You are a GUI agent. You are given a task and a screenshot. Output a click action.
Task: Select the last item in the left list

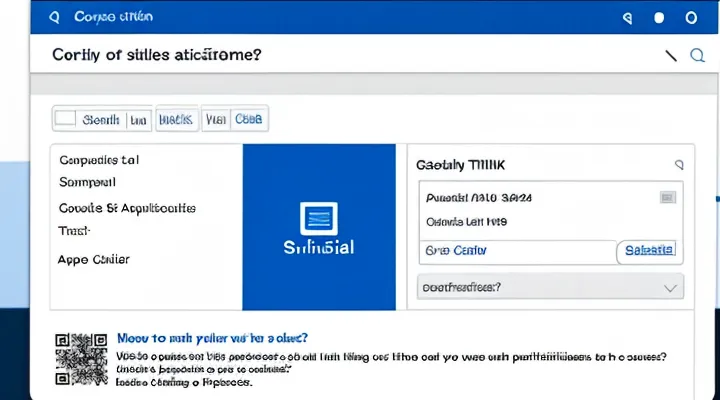pyautogui.click(x=95, y=256)
